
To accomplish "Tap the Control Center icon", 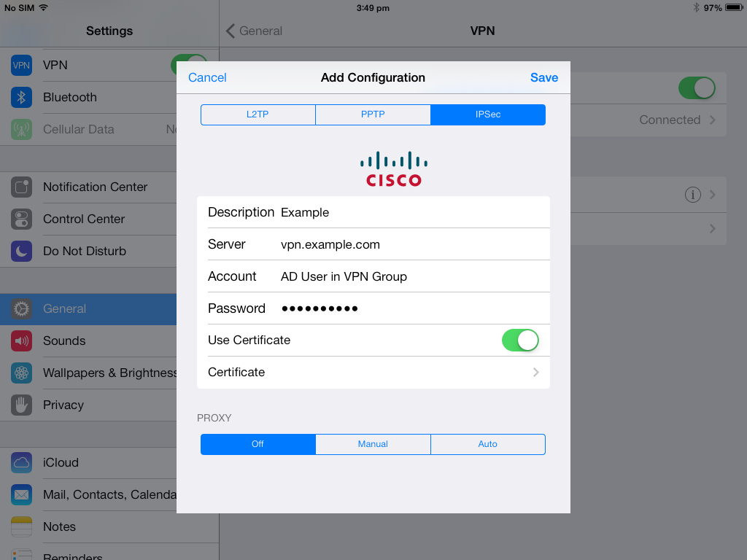I will click(21, 219).
